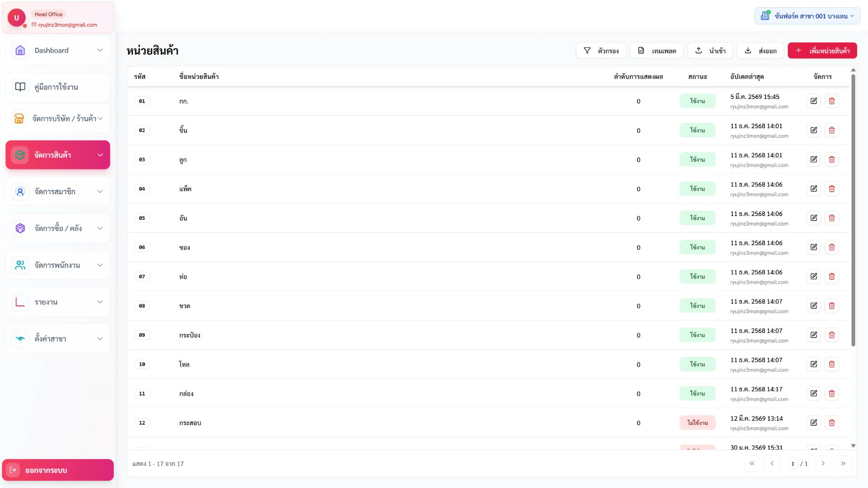Click the user avatar icon in sidebar header
This screenshot has height=488, width=868.
17,18
